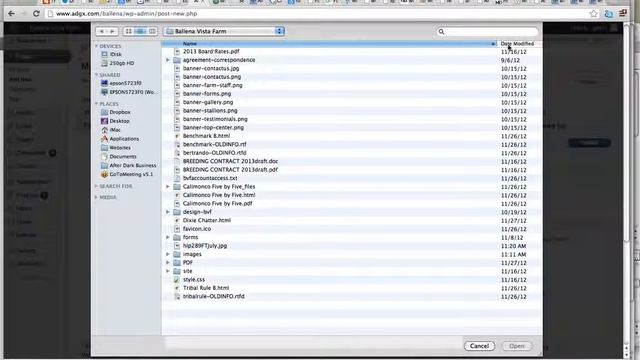Expand the forms folder
Screen dimensions: 640x360
click(x=168, y=237)
